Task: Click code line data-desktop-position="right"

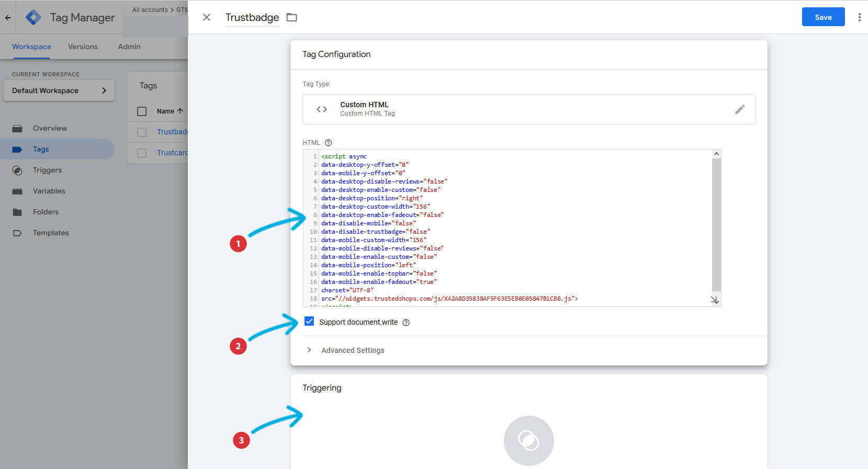Action: click(372, 198)
